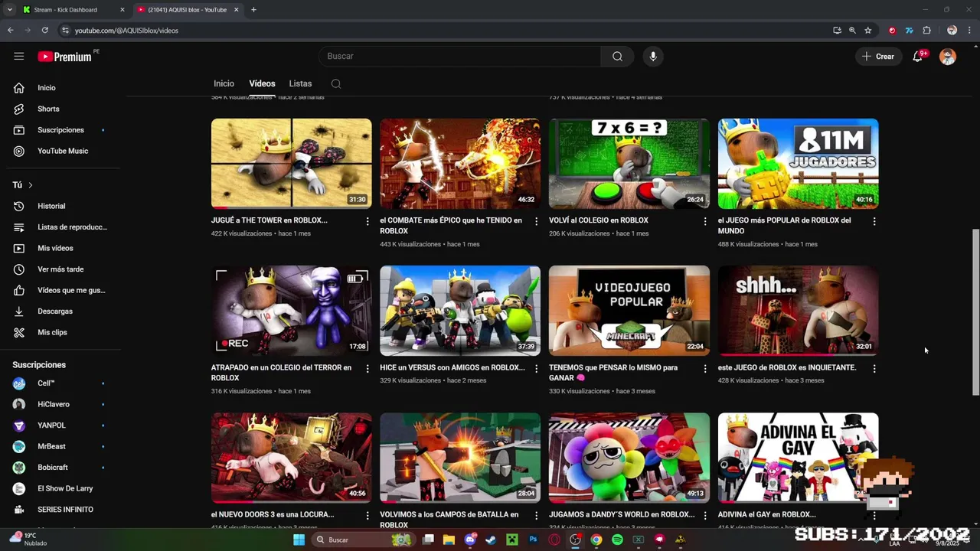This screenshot has height=551, width=980.
Task: Open Photoshop from the taskbar
Action: [533, 540]
